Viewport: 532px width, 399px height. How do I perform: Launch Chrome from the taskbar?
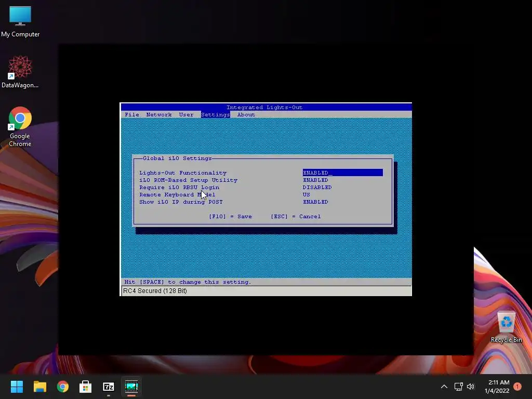pos(63,387)
